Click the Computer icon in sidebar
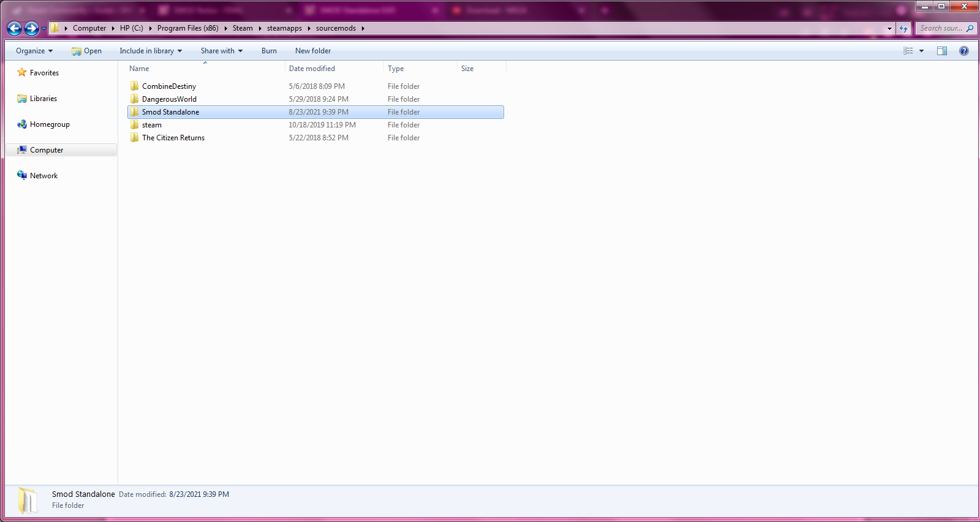980x522 pixels. point(22,150)
